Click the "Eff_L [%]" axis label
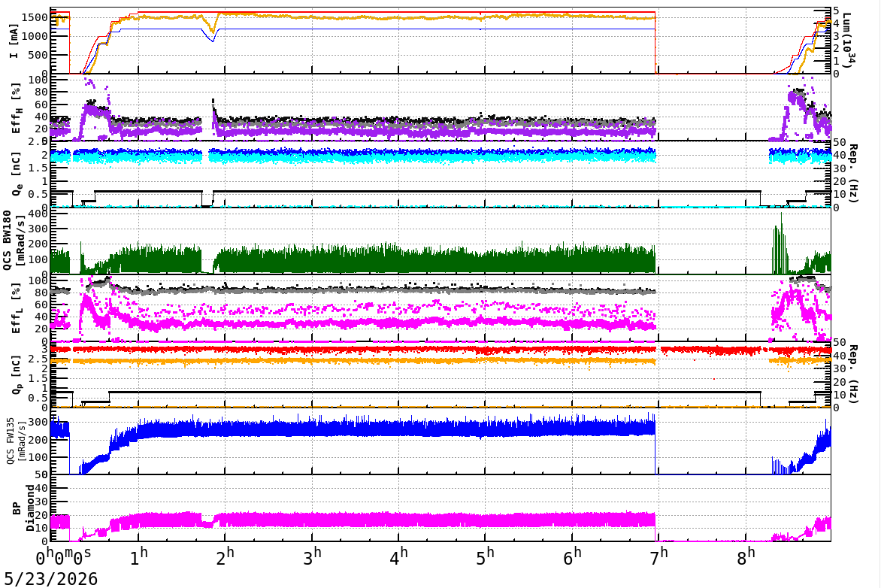Viewport: 881px width, 588px height. point(16,308)
